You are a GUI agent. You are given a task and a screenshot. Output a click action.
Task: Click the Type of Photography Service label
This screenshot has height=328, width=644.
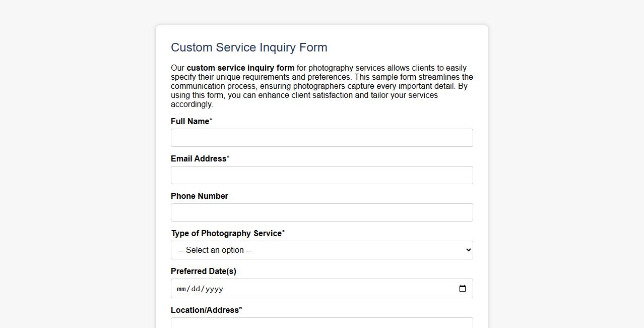226,233
